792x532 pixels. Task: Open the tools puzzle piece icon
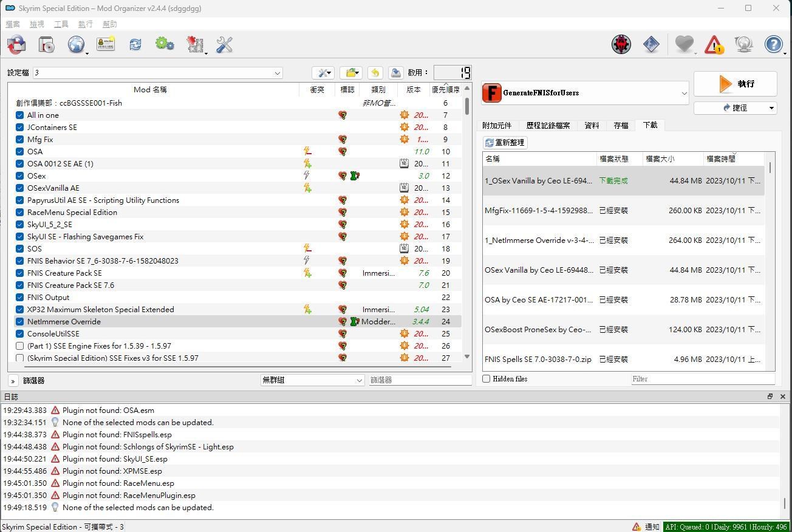point(195,44)
